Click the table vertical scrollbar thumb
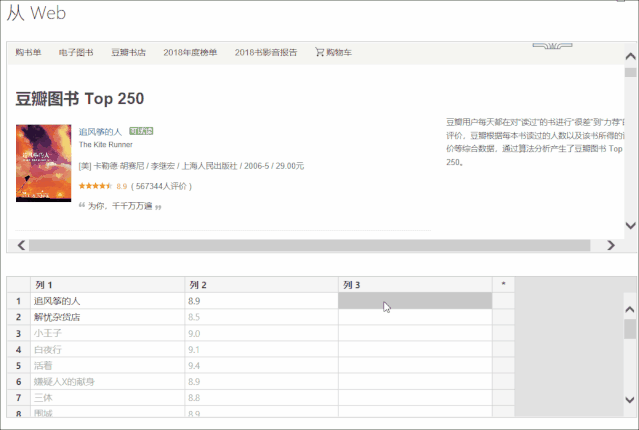Viewport: 639px width, 430px height. tap(630, 329)
